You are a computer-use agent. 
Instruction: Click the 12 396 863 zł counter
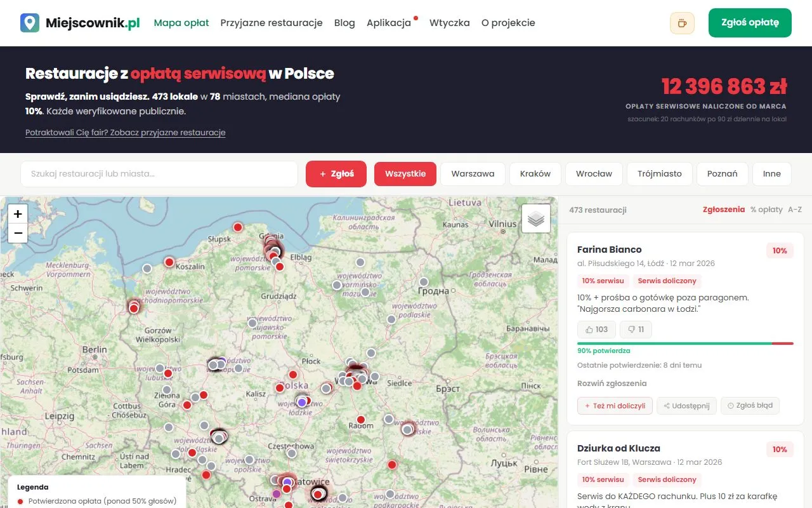click(724, 86)
